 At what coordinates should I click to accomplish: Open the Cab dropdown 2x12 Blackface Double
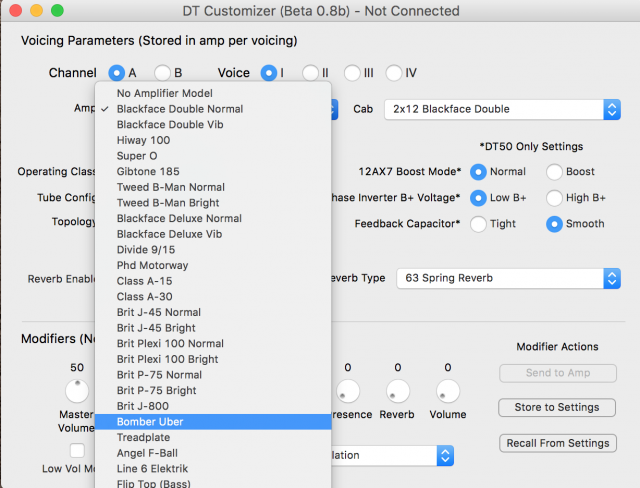502,109
